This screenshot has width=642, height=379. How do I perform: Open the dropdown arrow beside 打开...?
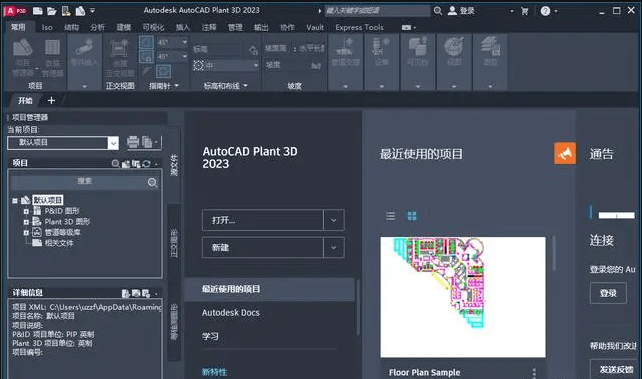[334, 220]
